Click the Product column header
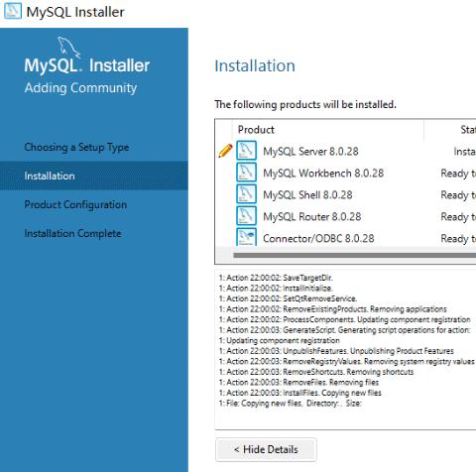476x472 pixels. 256,130
